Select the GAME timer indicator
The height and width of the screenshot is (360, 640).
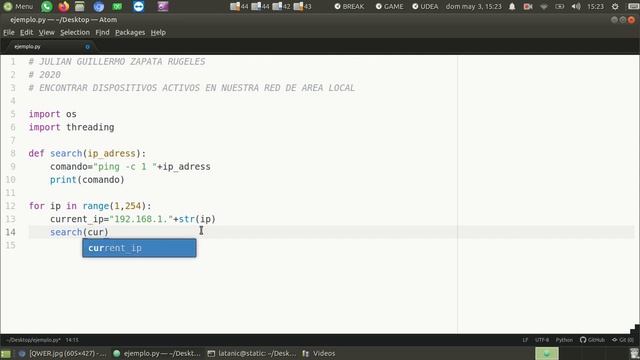tap(389, 6)
